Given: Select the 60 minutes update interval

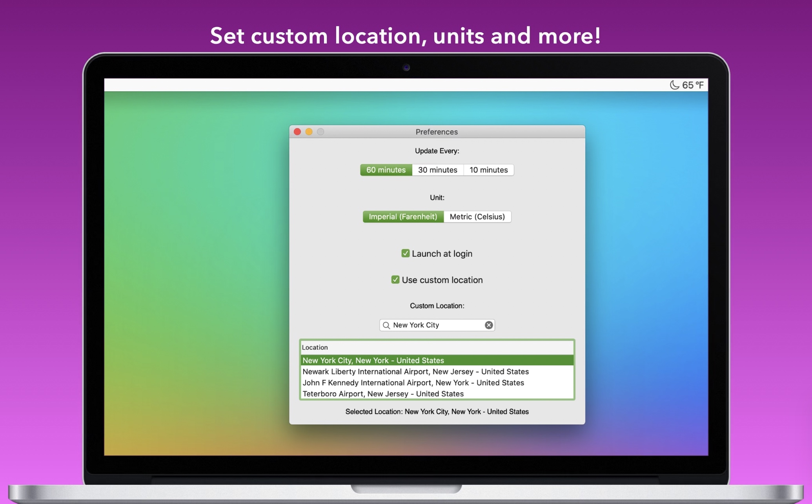Looking at the screenshot, I should click(x=386, y=170).
